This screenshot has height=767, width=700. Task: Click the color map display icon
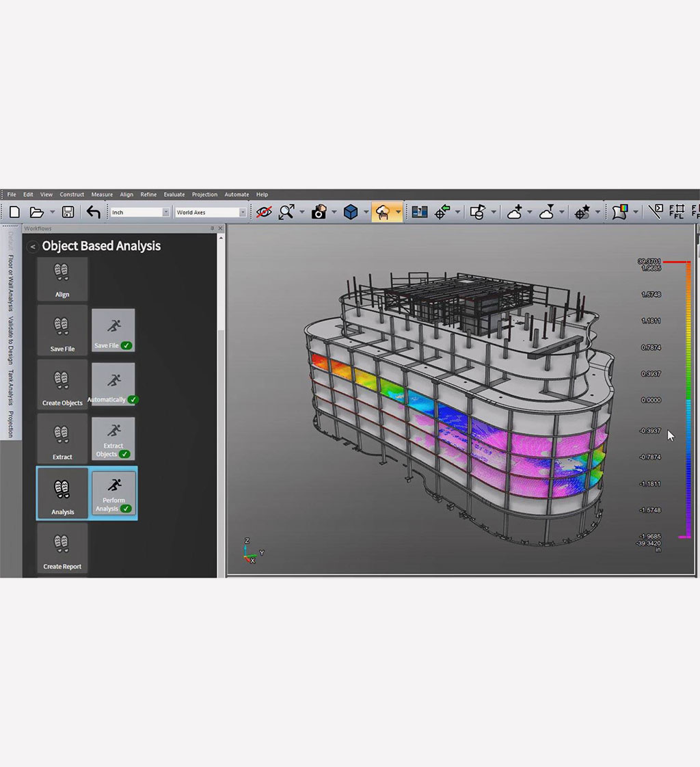620,213
